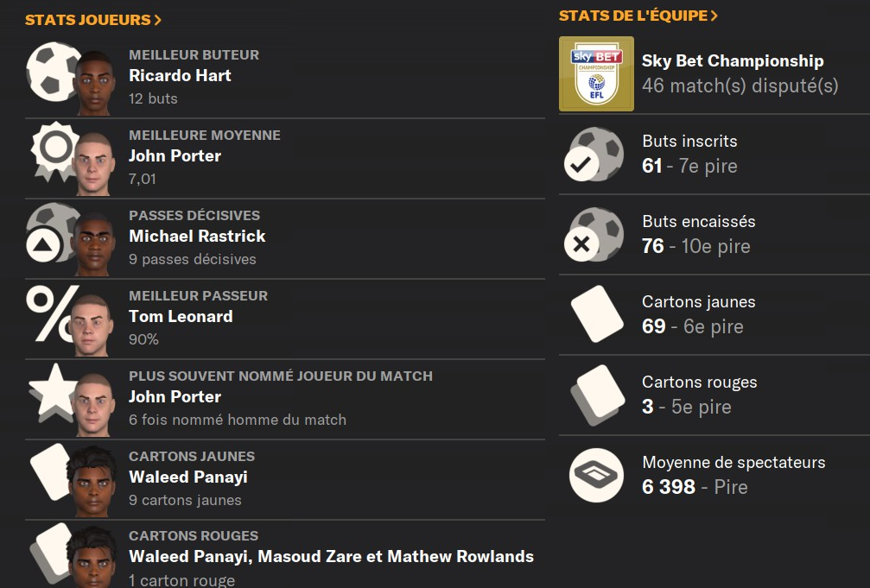Click the Cartons jaunes card icon in team stats
This screenshot has height=588, width=870.
pos(595,314)
